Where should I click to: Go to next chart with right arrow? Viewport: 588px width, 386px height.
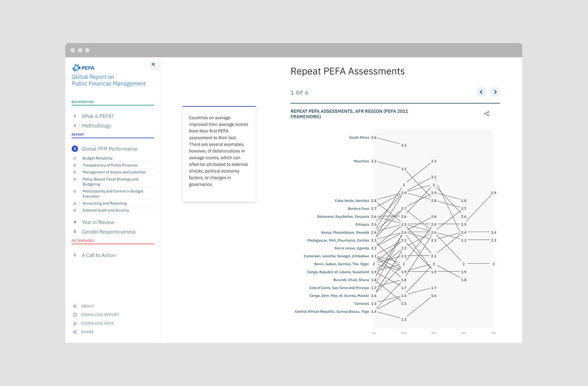[x=495, y=92]
